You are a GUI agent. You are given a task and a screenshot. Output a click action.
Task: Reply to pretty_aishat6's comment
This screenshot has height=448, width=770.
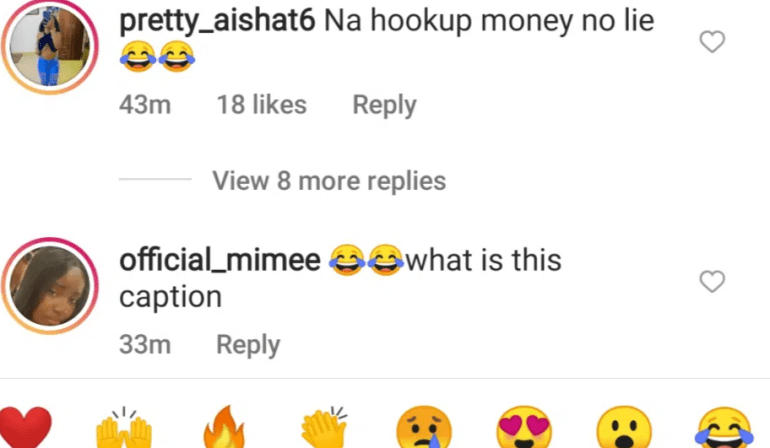(384, 105)
